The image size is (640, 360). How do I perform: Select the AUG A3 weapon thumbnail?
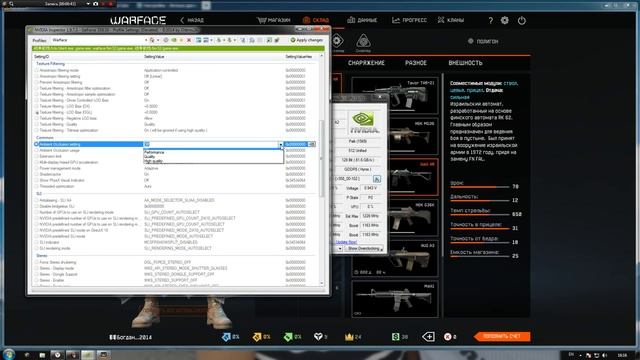[395, 258]
